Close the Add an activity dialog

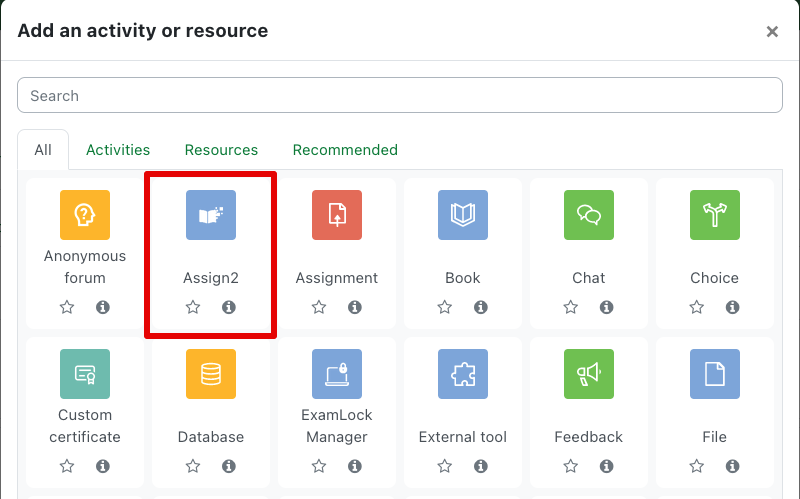tap(772, 32)
